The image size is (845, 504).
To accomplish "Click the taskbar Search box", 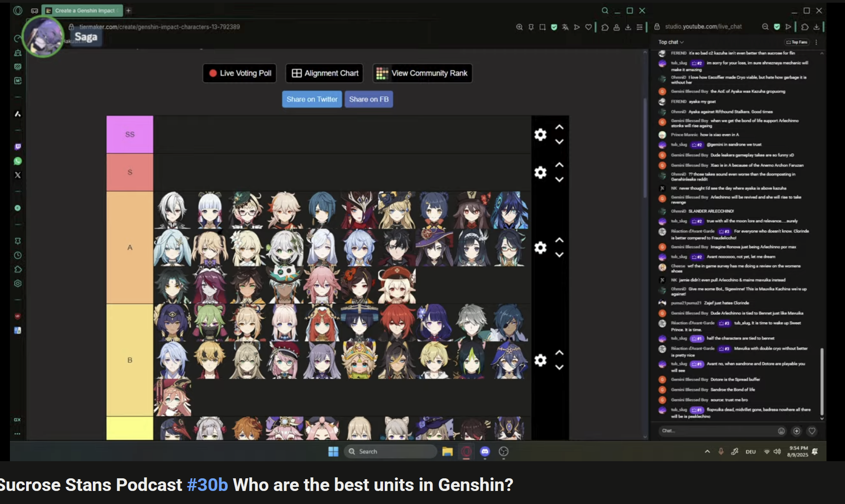I will [x=391, y=451].
